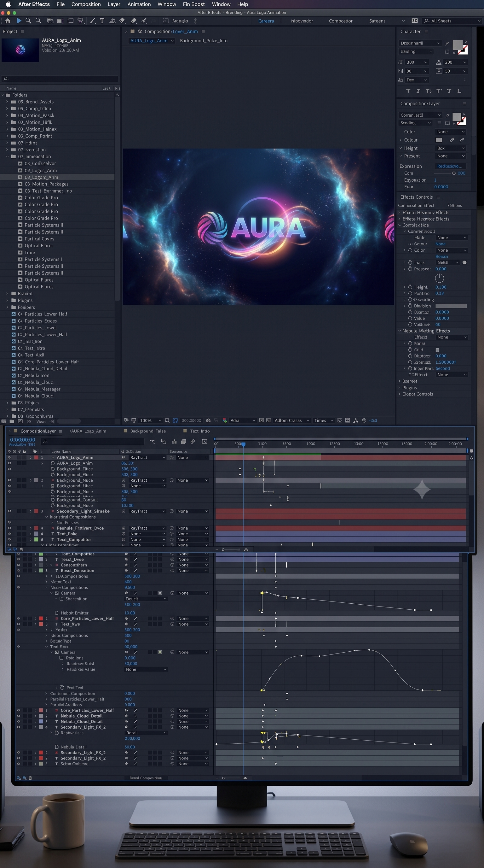
Task: Toggle visibility eye of Secondary_Light_Slraeke layer
Action: [9, 511]
